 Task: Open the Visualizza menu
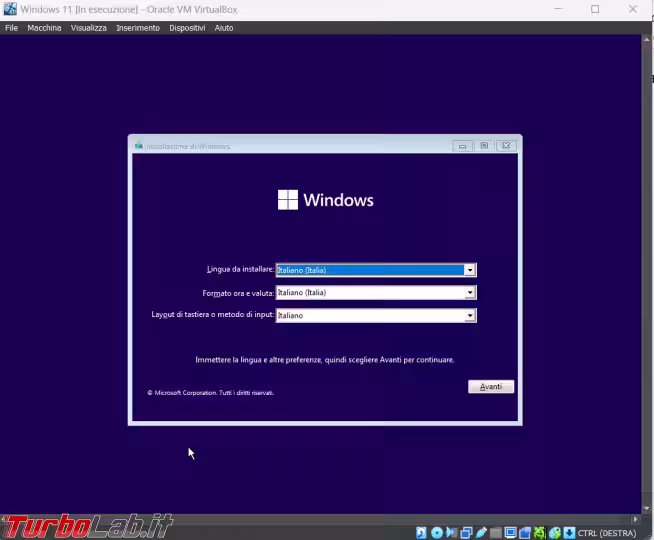click(88, 28)
